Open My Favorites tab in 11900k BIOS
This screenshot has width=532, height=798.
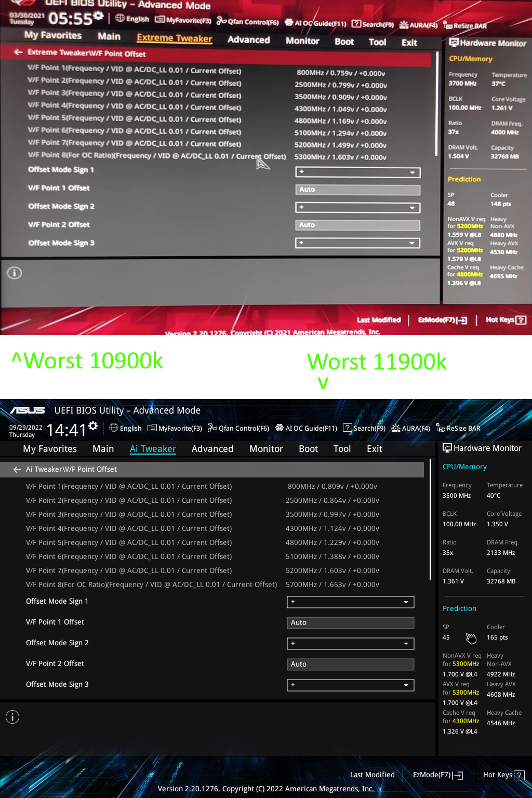(50, 449)
